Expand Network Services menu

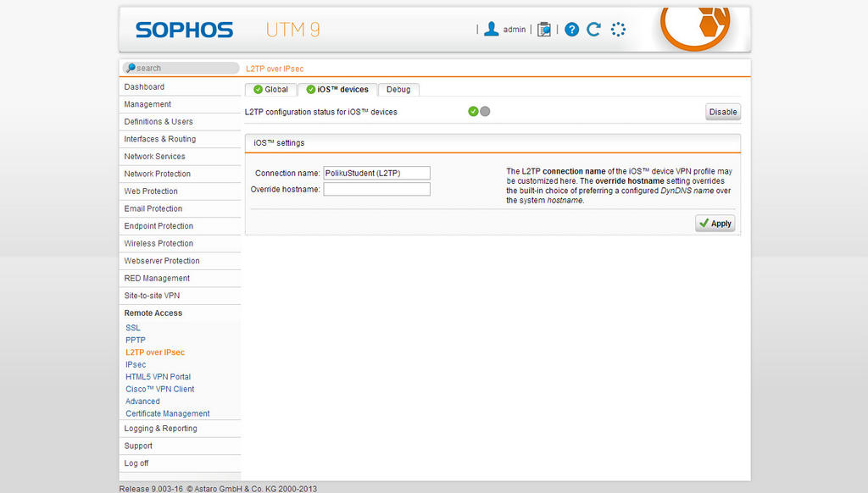click(180, 157)
